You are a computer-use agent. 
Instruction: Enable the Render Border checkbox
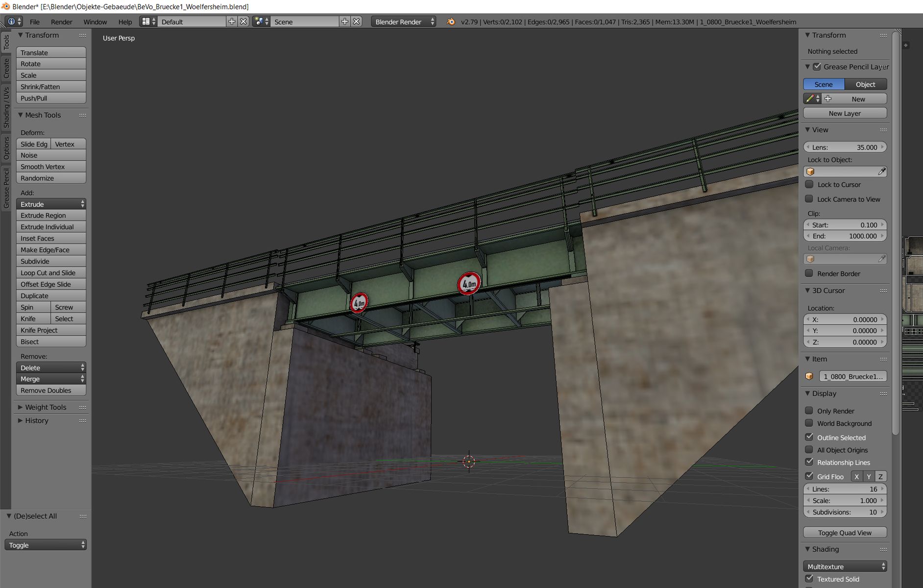point(809,273)
